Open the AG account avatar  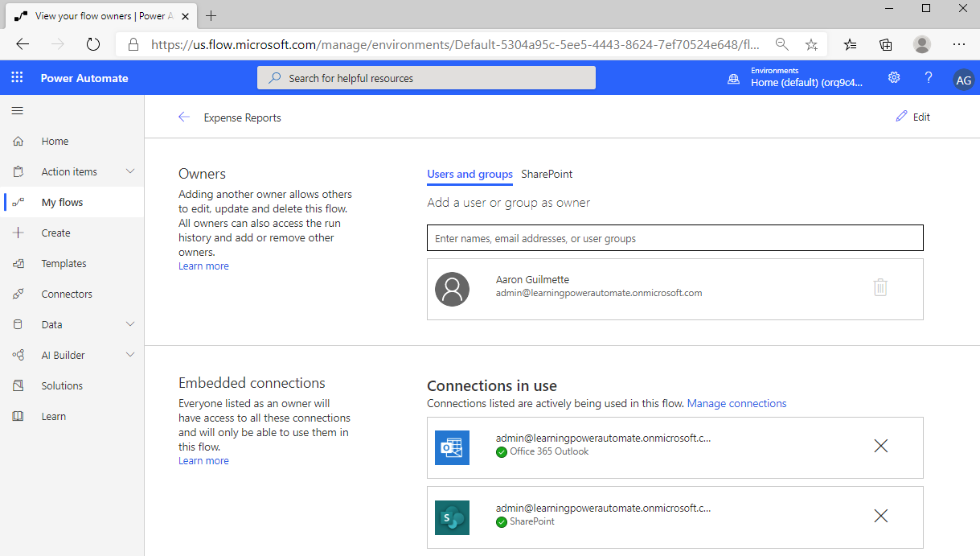click(x=963, y=79)
